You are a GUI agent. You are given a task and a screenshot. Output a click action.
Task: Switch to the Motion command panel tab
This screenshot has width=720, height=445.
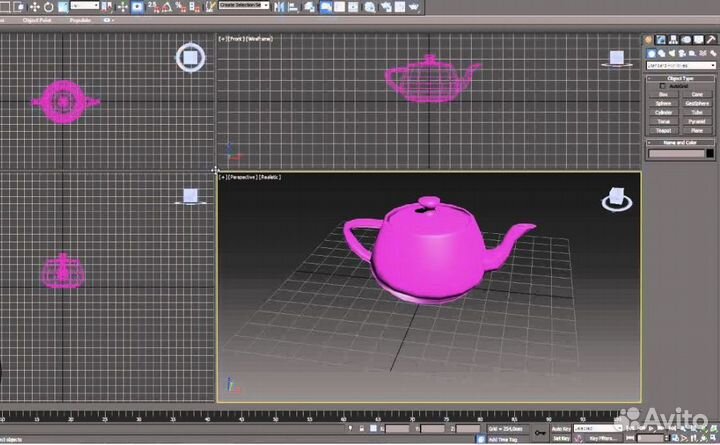click(686, 39)
